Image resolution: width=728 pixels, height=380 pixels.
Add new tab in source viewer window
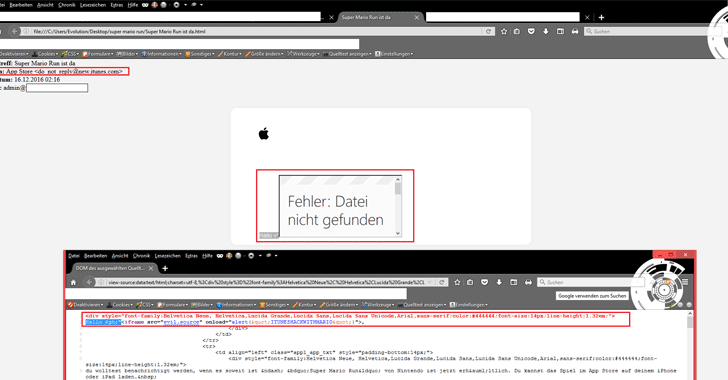point(165,268)
